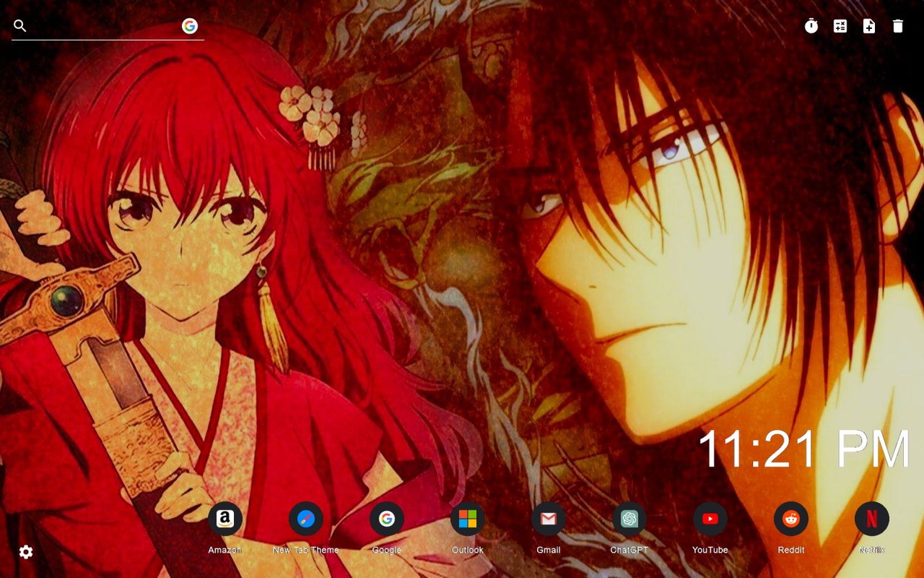Image resolution: width=924 pixels, height=578 pixels.
Task: Open the ChatGPT shortcut icon
Action: (629, 519)
